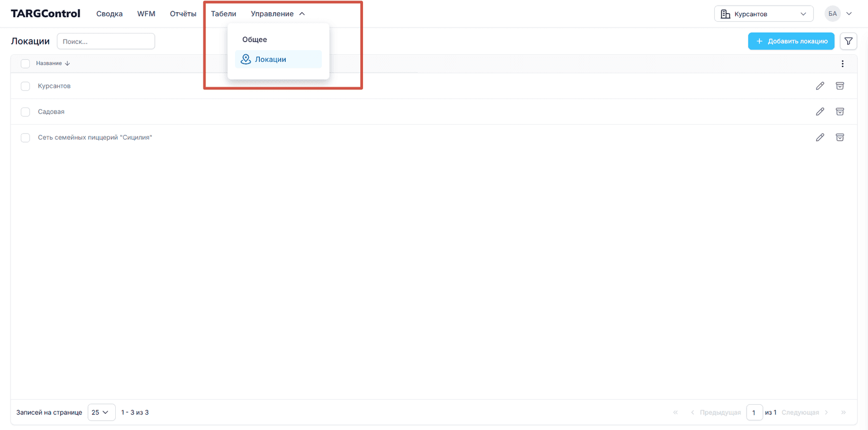Click the Поиск search field
This screenshot has height=430, width=868.
point(106,42)
